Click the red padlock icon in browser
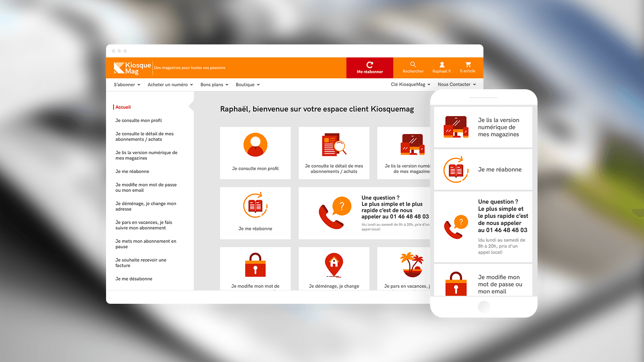Screen dimensions: 644x362 click(255, 265)
